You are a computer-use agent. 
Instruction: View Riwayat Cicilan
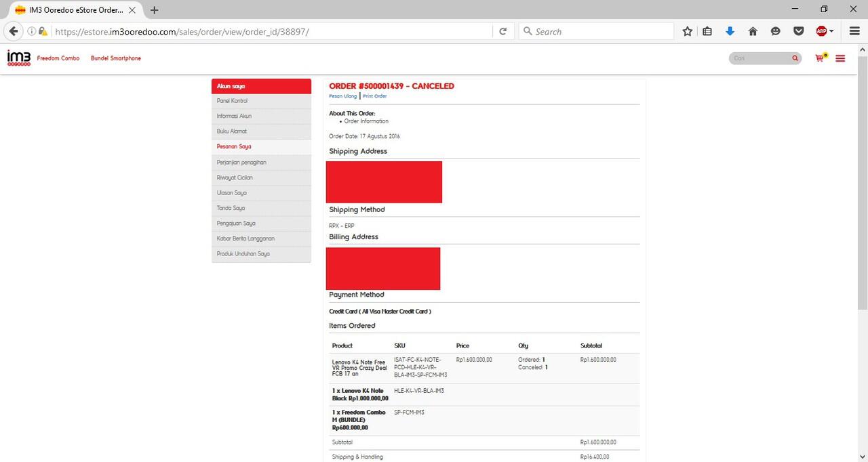click(x=261, y=177)
